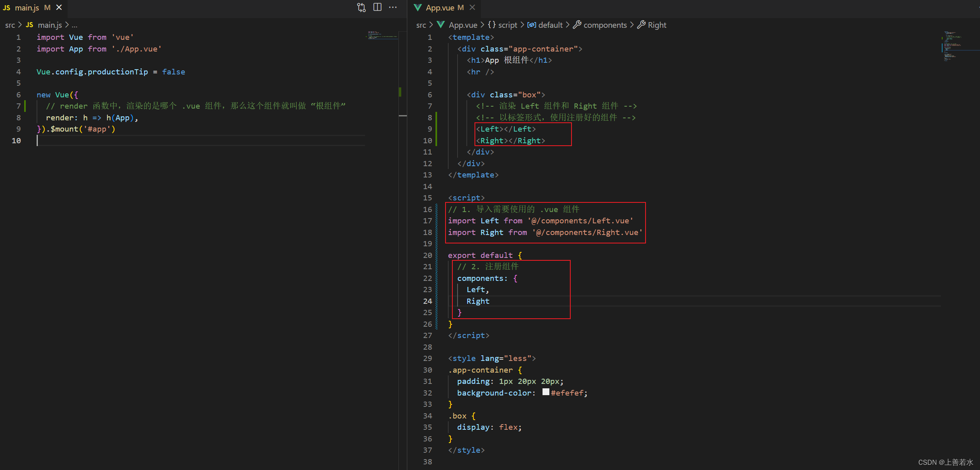Click the src breadcrumb in main.js editor
The image size is (980, 470).
10,25
